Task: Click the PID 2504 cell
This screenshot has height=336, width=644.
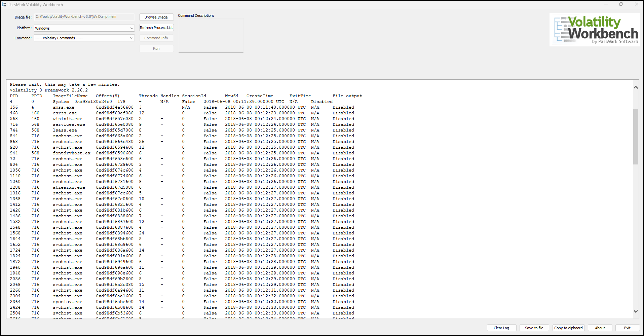Action: click(15, 313)
